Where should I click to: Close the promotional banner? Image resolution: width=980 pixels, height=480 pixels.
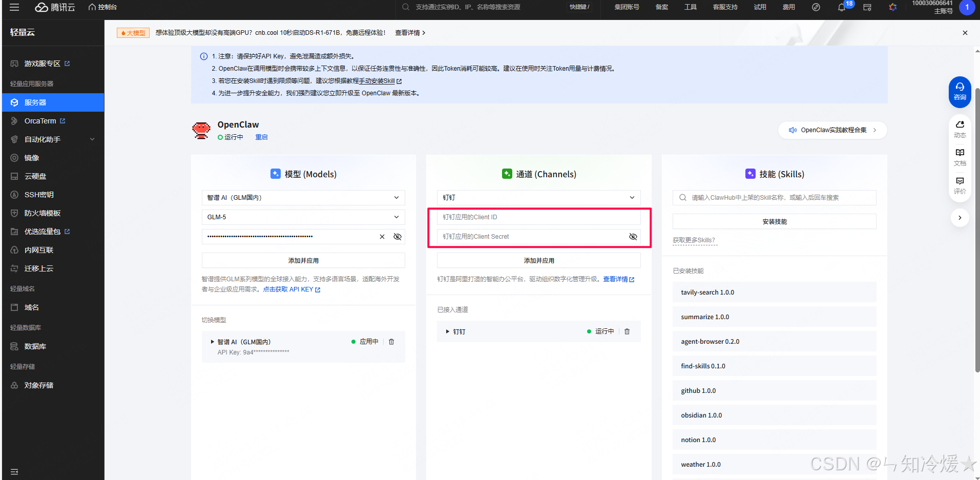point(965,33)
